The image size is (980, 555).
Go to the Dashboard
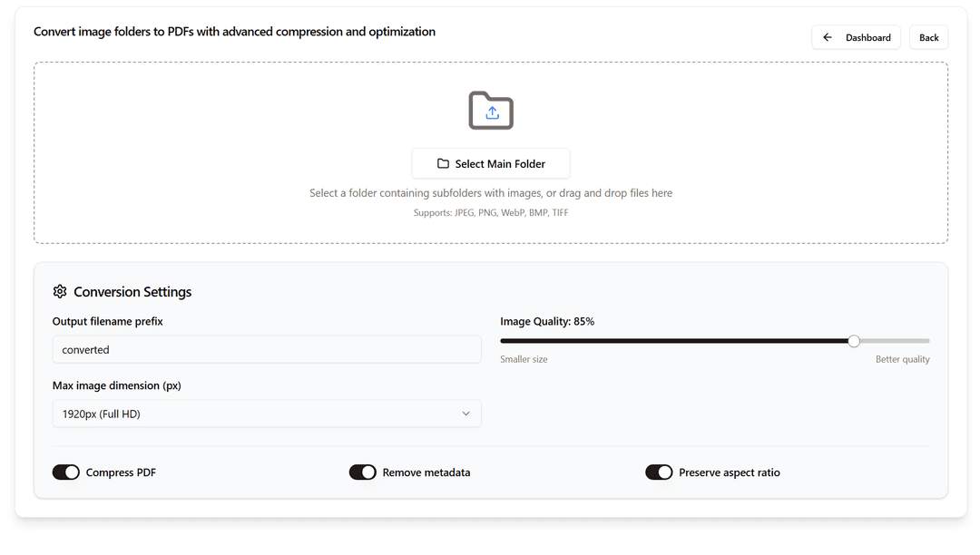[856, 38]
